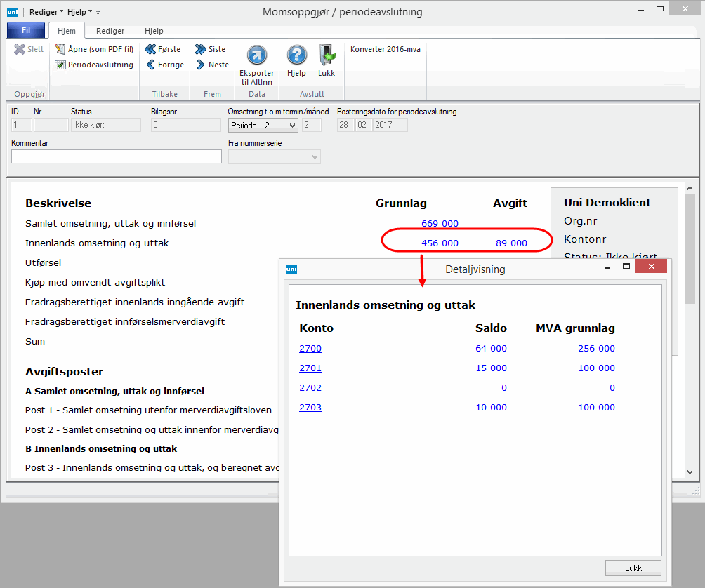Open the Fil tab

pyautogui.click(x=26, y=31)
